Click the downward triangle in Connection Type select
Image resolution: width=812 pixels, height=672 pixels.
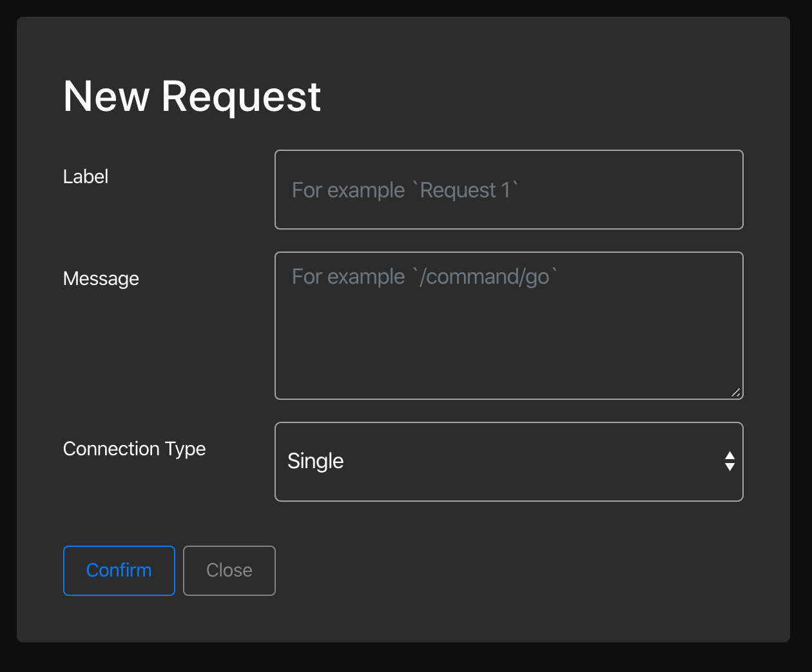730,468
